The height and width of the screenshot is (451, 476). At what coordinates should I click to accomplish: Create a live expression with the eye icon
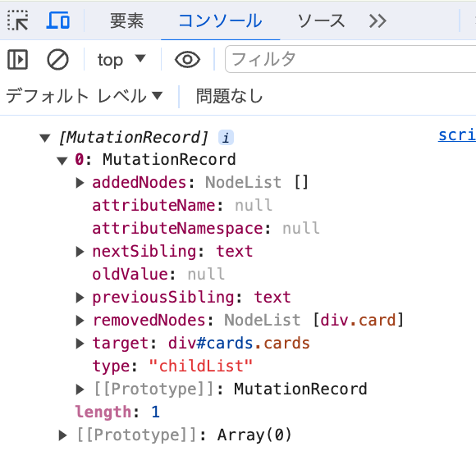tap(187, 59)
